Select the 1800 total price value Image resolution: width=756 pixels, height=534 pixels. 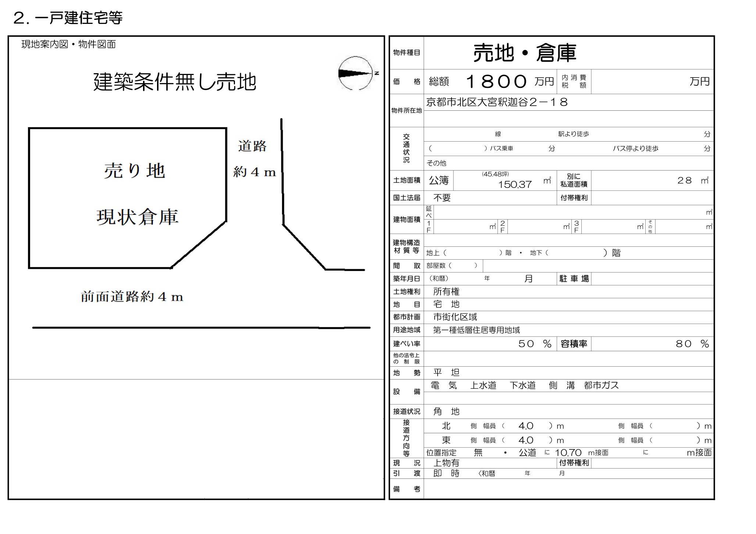click(497, 81)
